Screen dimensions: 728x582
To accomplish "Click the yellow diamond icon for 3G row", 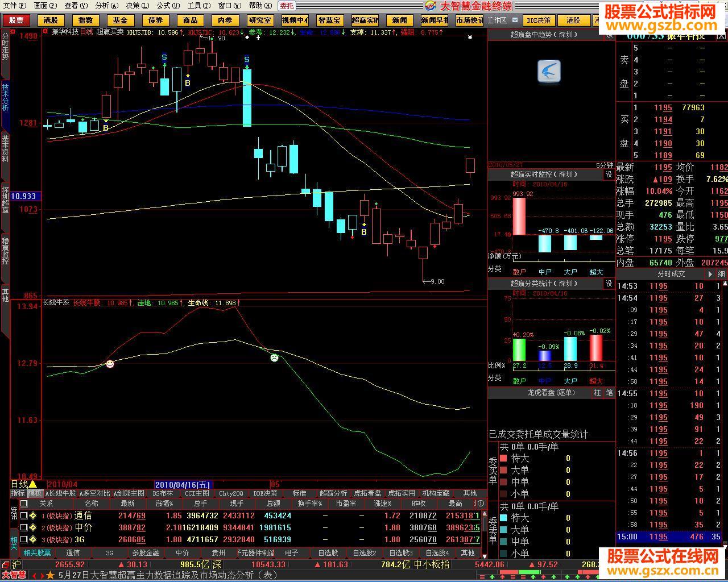I will [33, 539].
